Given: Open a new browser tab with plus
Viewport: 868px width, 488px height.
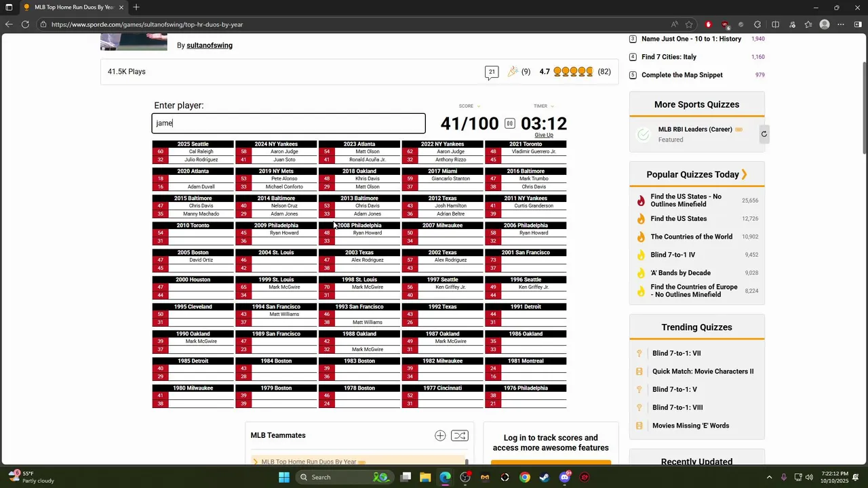Looking at the screenshot, I should tap(136, 7).
